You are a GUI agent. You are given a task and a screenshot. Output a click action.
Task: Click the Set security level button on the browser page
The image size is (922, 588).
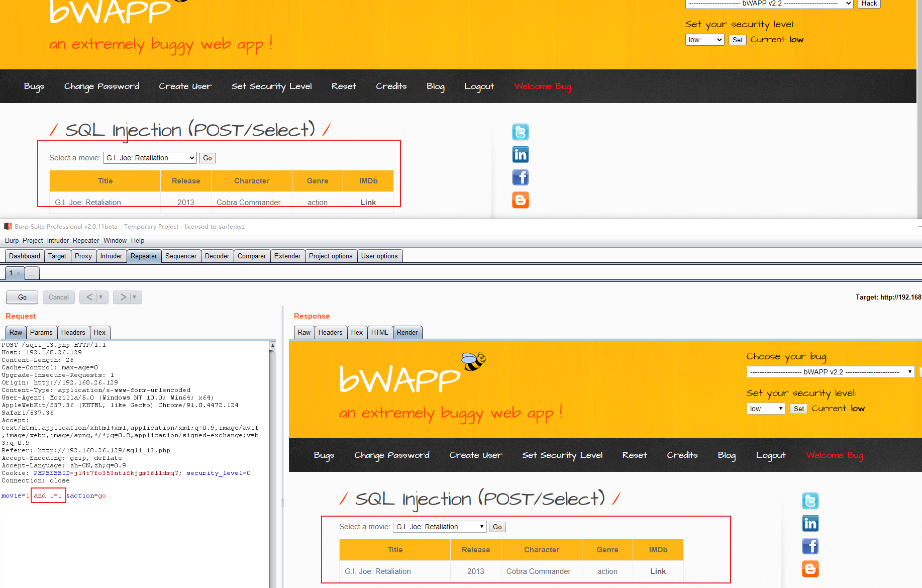pyautogui.click(x=738, y=40)
